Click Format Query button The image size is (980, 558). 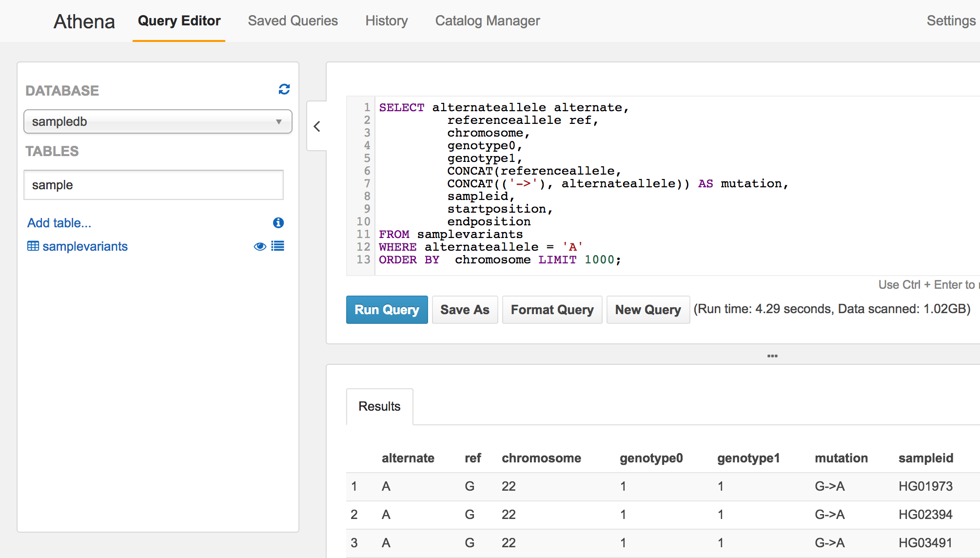(x=552, y=310)
